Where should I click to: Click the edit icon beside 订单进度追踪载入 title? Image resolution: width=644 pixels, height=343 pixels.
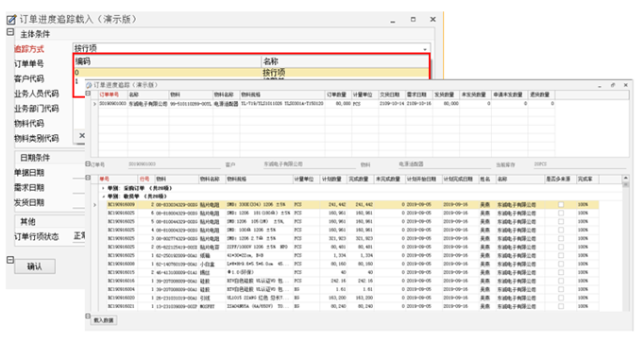pyautogui.click(x=11, y=19)
